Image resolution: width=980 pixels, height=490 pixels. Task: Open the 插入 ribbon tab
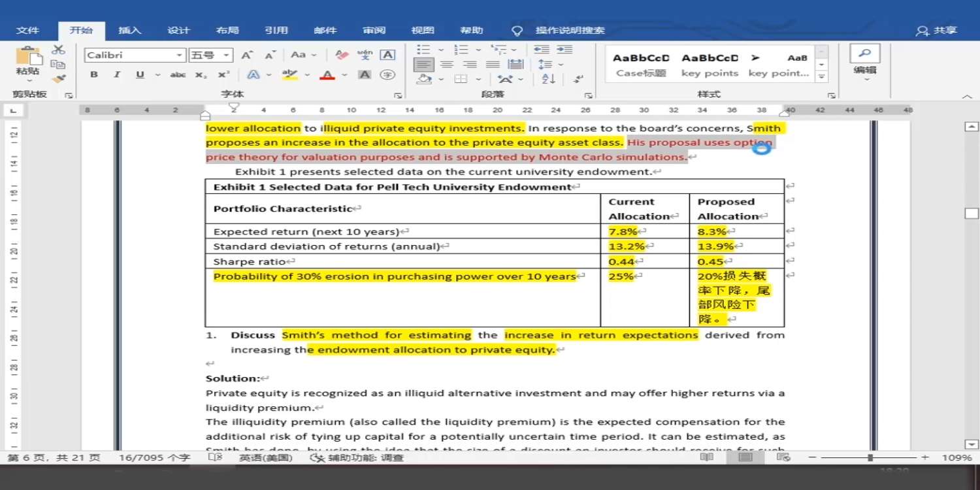(x=129, y=31)
